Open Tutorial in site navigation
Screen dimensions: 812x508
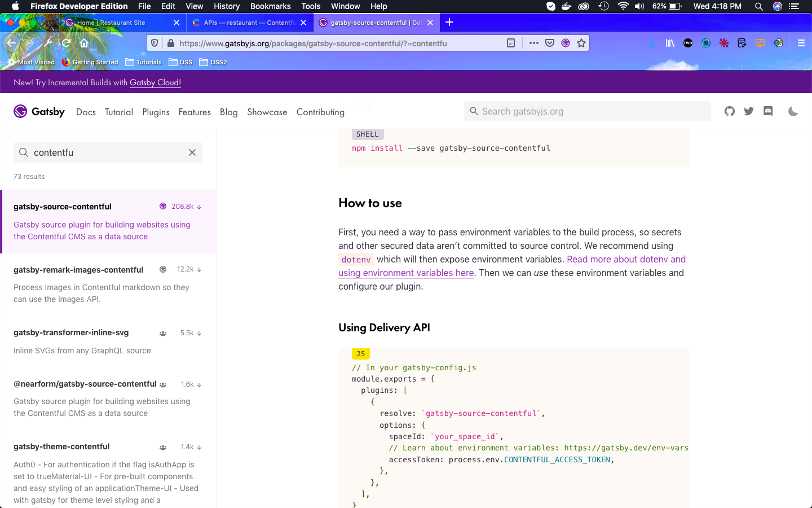pyautogui.click(x=119, y=112)
